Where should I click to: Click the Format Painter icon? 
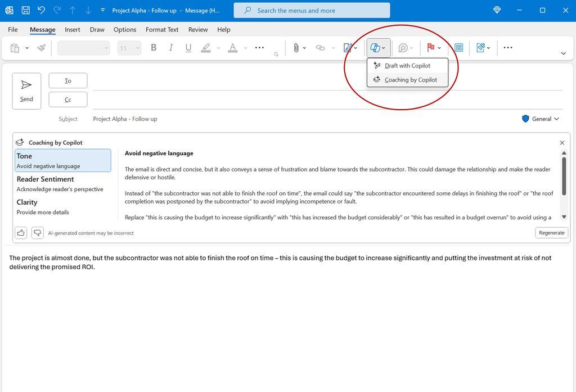(x=42, y=48)
